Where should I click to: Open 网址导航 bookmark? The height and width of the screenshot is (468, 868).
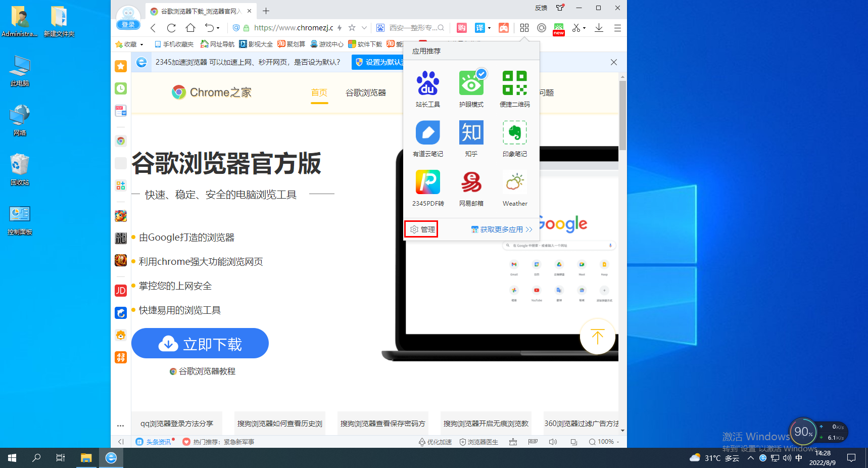(217, 44)
